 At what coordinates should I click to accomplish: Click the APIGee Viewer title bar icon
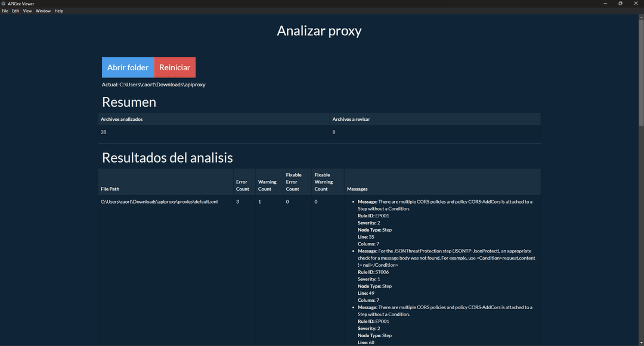coord(4,4)
